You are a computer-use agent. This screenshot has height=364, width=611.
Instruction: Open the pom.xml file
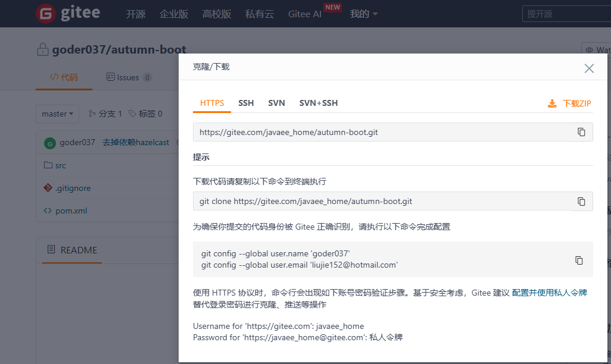click(71, 211)
